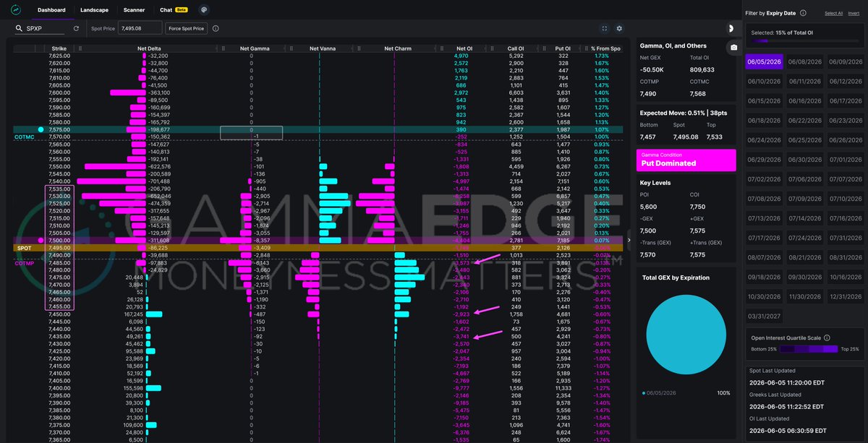This screenshot has width=868, height=443.
Task: Open the Landscape tab
Action: (x=95, y=10)
